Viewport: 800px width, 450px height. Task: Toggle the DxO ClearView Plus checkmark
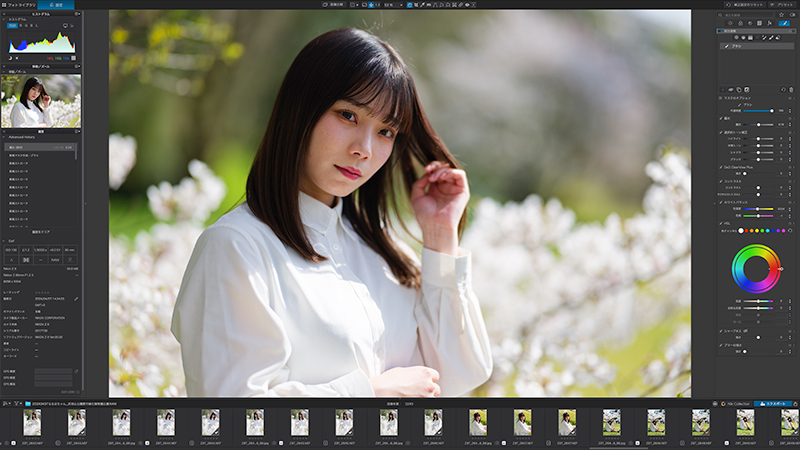coord(721,167)
